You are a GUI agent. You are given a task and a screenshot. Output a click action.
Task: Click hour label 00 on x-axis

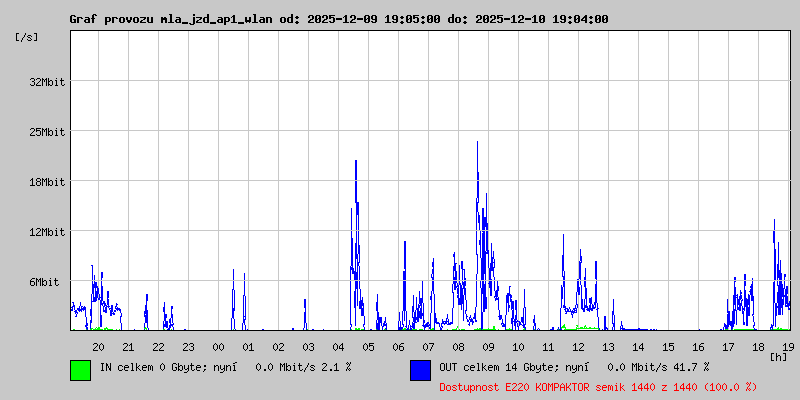218,347
